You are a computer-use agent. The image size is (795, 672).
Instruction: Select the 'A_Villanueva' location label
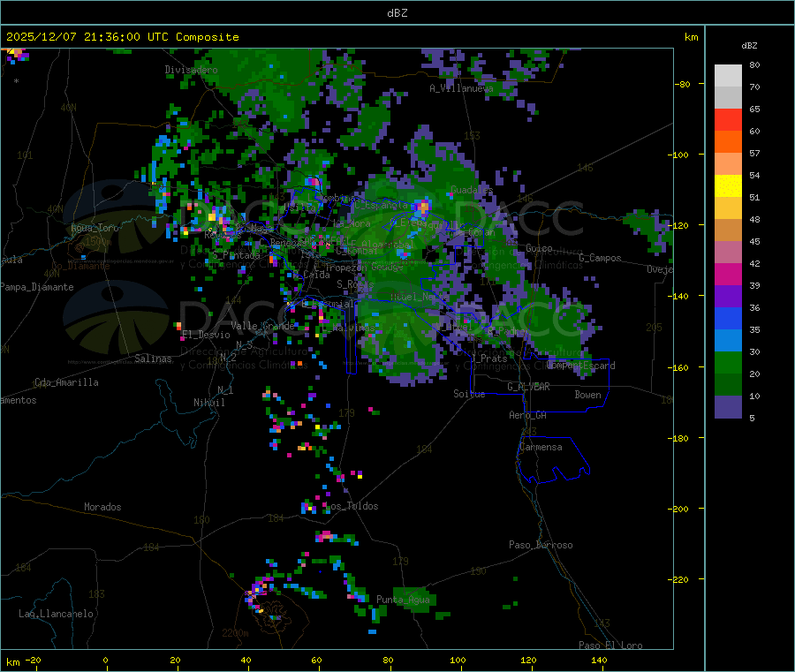click(x=461, y=88)
